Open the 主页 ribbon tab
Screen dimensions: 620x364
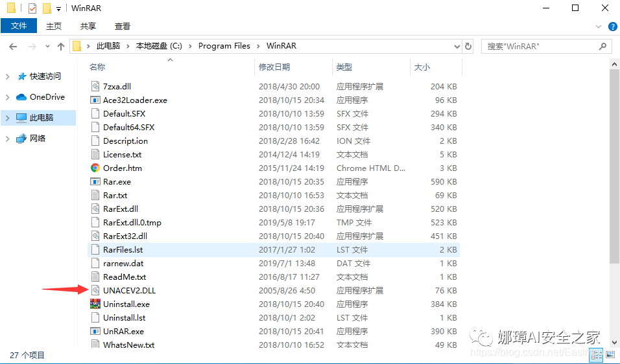[54, 26]
